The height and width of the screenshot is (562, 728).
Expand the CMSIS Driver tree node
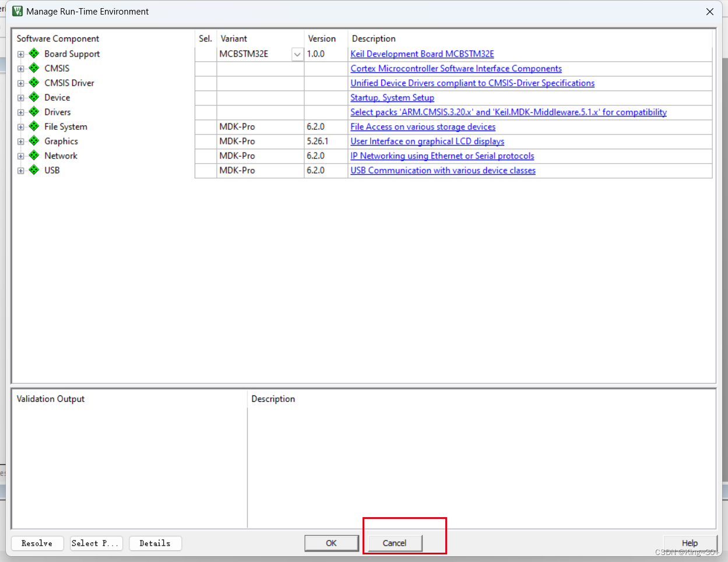(x=20, y=83)
